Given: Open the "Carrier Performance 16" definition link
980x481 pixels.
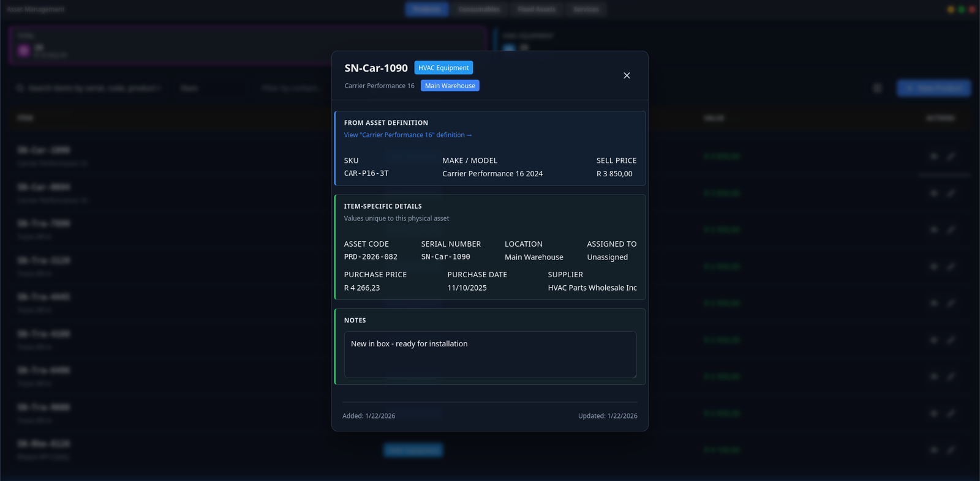Looking at the screenshot, I should click(408, 135).
